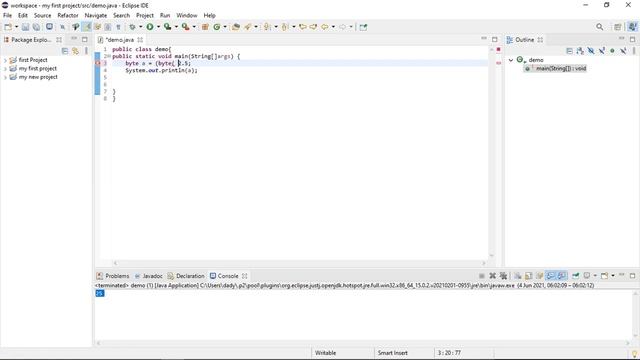
Task: Open the Source menu
Action: point(42,15)
